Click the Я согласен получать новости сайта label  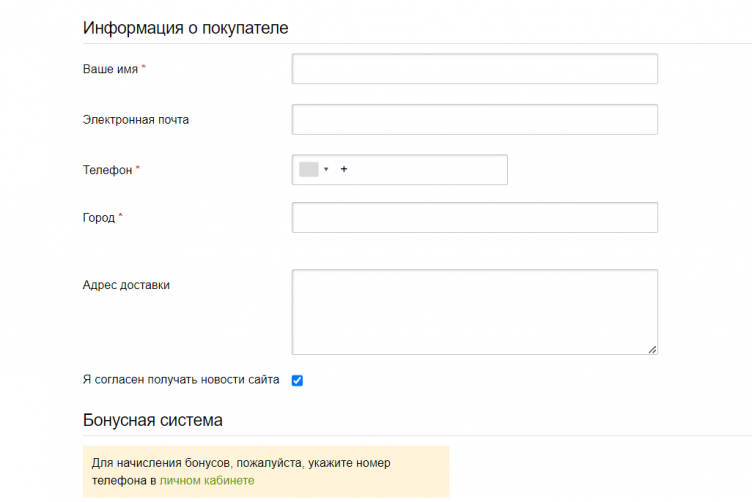pos(181,380)
